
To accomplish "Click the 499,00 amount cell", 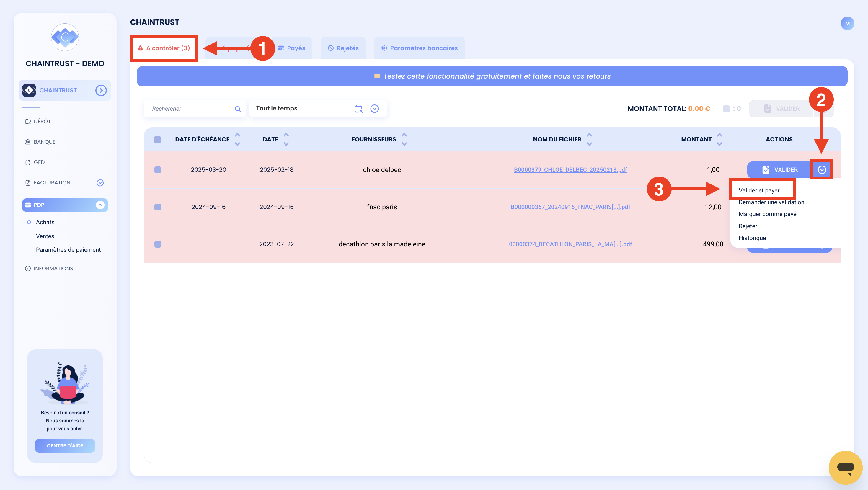I will [713, 244].
